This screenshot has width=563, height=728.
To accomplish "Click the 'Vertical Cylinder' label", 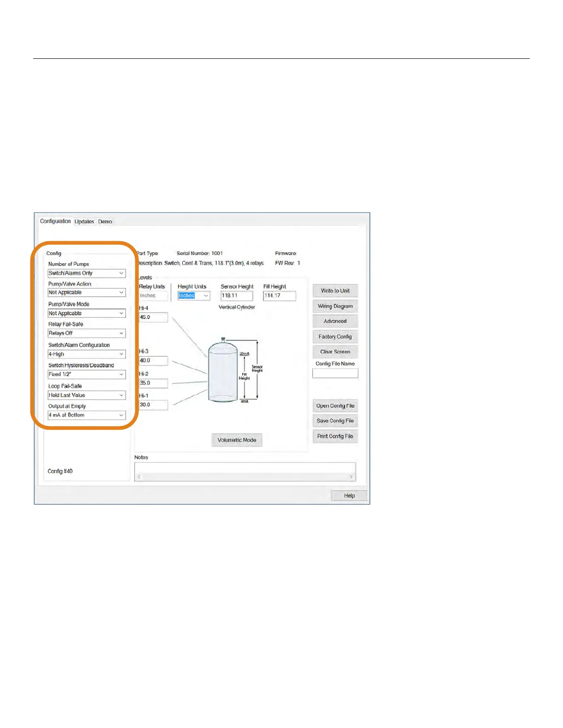I will click(237, 307).
